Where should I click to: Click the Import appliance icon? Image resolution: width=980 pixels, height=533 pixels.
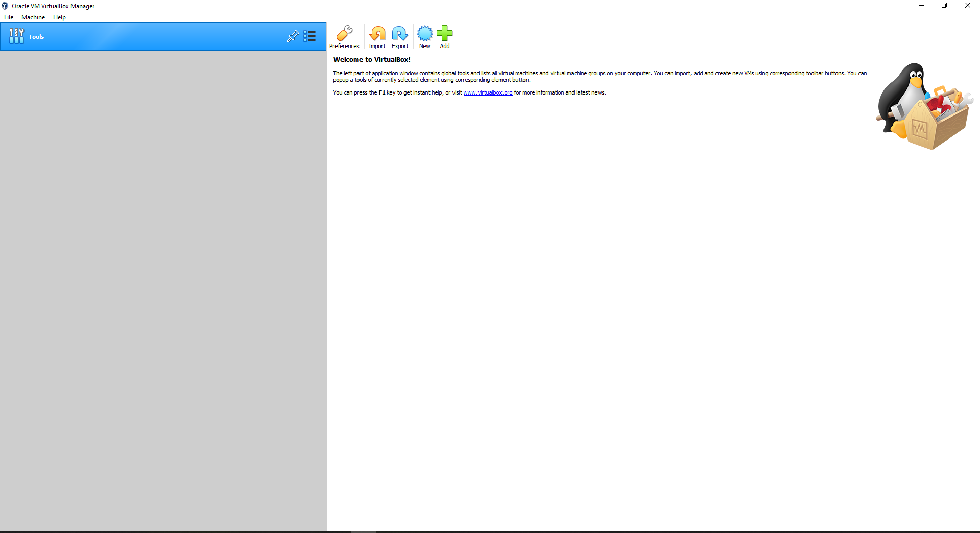(x=377, y=37)
